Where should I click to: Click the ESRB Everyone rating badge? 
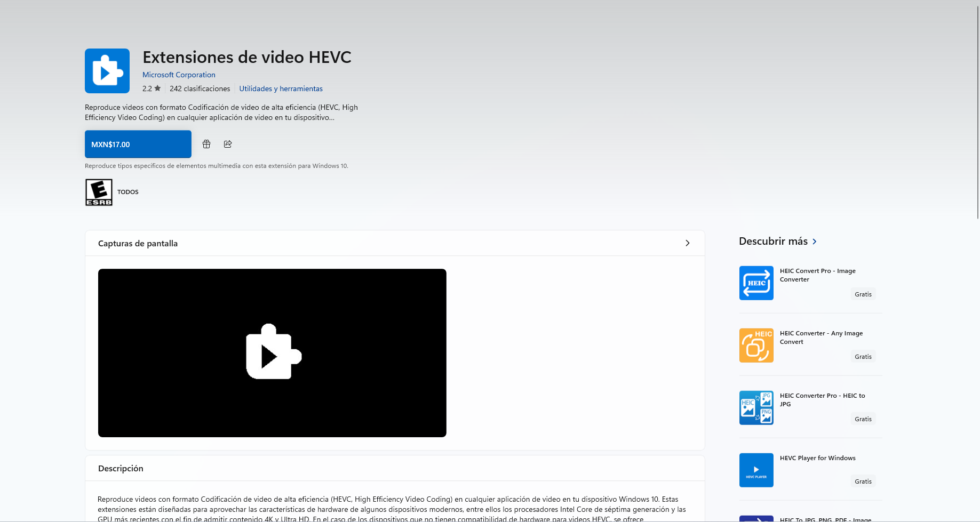click(x=99, y=192)
